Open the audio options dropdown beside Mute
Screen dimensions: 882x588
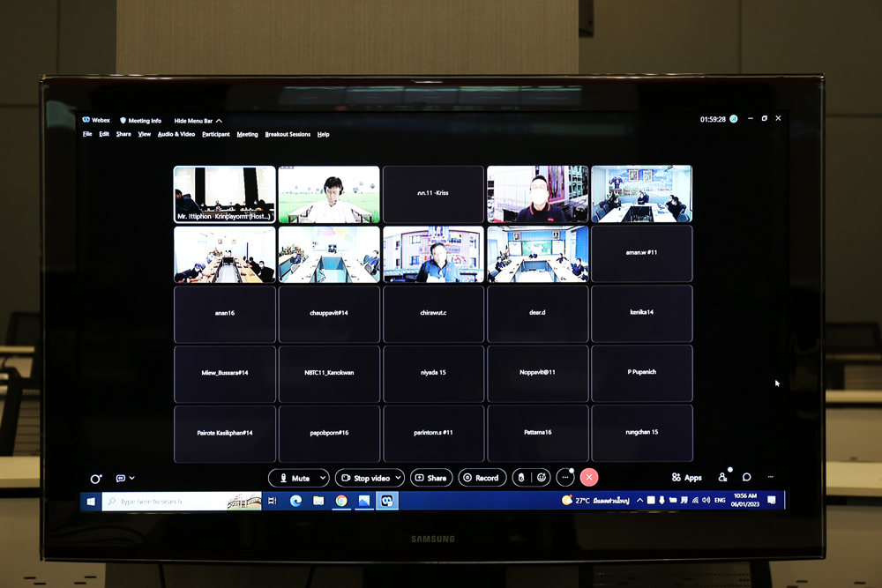pyautogui.click(x=323, y=478)
